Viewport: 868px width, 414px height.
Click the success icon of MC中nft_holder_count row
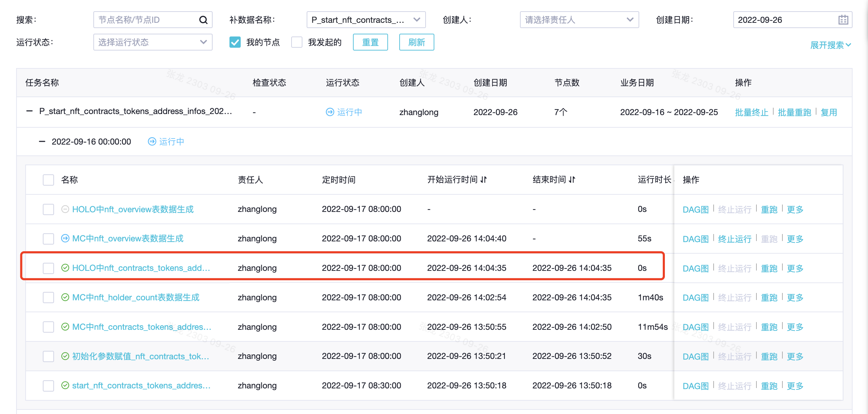pyautogui.click(x=65, y=298)
